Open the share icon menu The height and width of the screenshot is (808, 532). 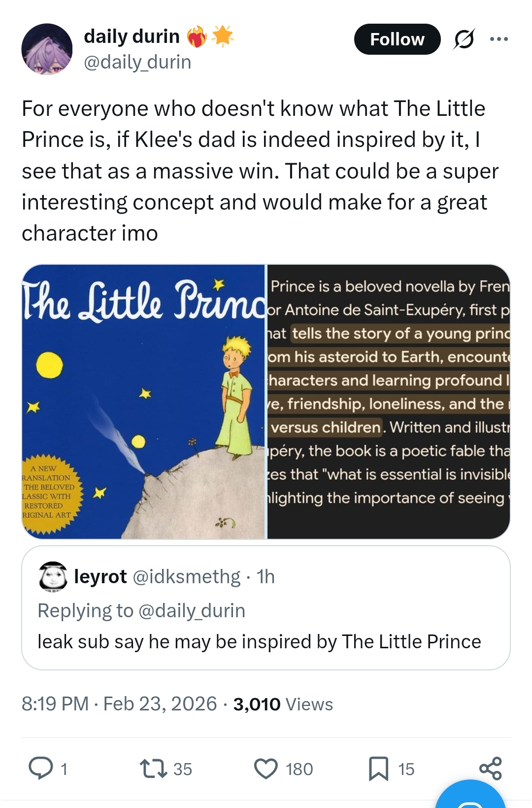click(490, 768)
